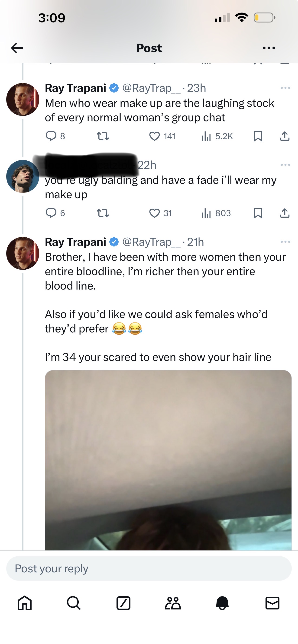This screenshot has width=298, height=644.
Task: Repost the 'Men who wear make up' post
Action: (103, 136)
